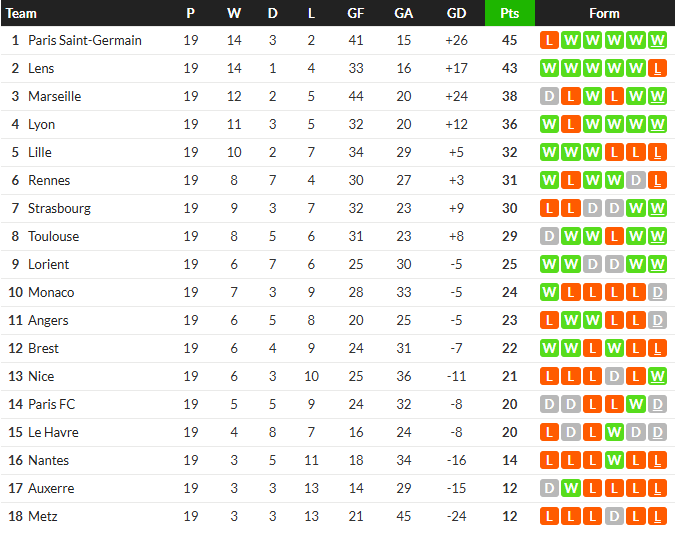Sort table by Pts column header

509,13
